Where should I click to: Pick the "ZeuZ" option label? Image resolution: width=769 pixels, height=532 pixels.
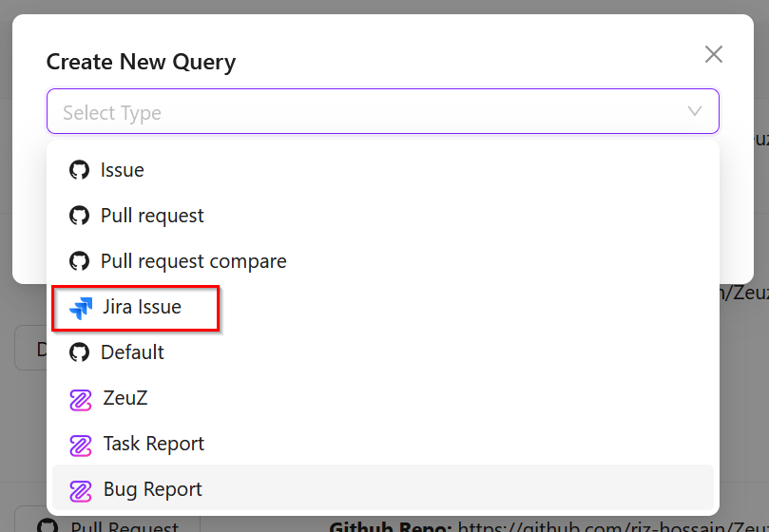[125, 398]
